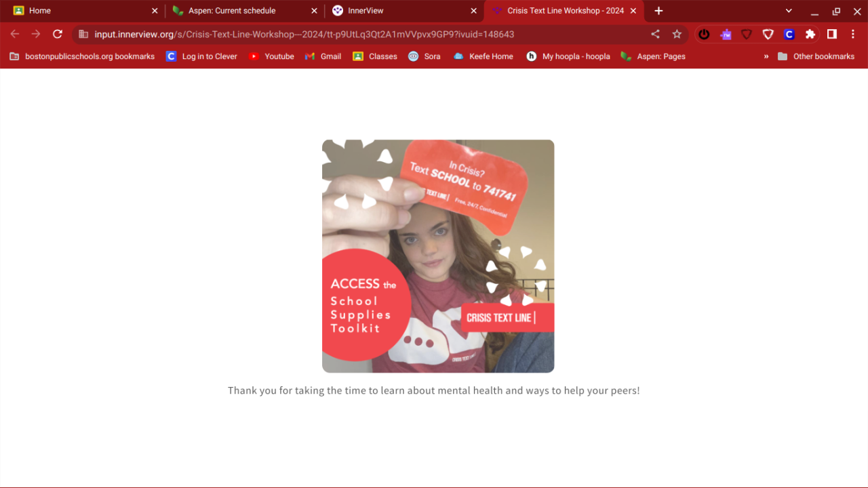Click the thank you message text

coord(434,390)
